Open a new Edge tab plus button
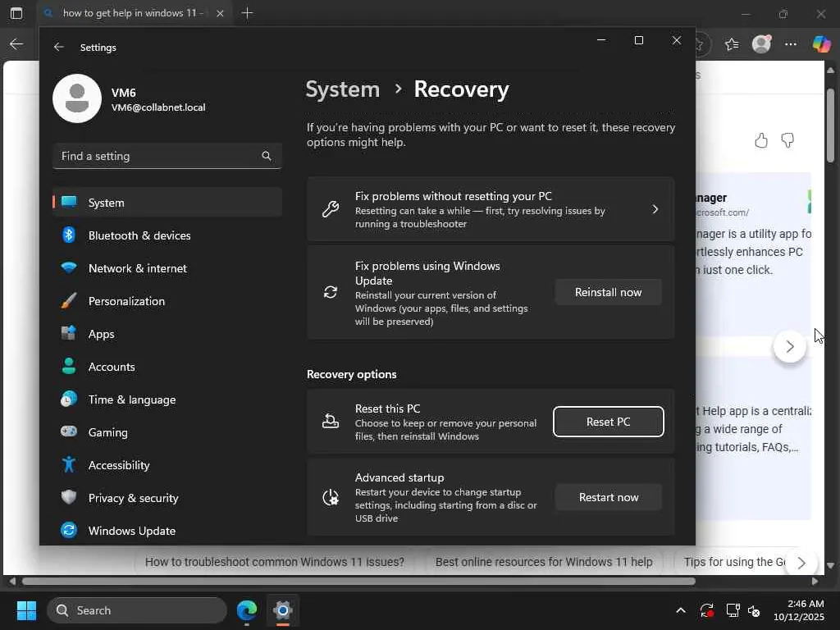This screenshot has width=840, height=630. click(247, 13)
